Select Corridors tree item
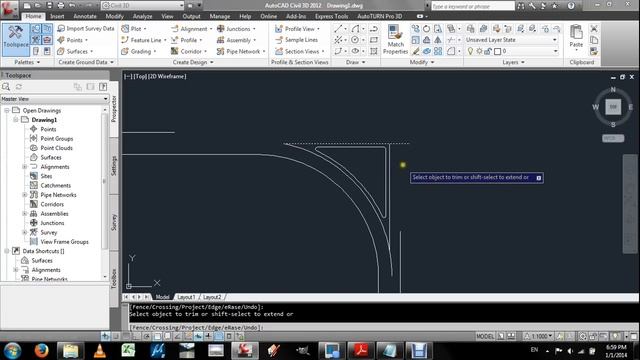 (52, 204)
